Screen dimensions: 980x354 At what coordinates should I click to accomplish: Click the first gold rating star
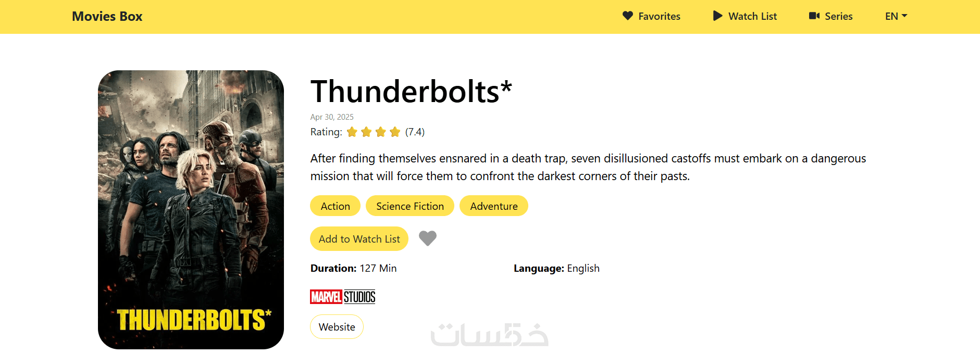click(x=352, y=132)
